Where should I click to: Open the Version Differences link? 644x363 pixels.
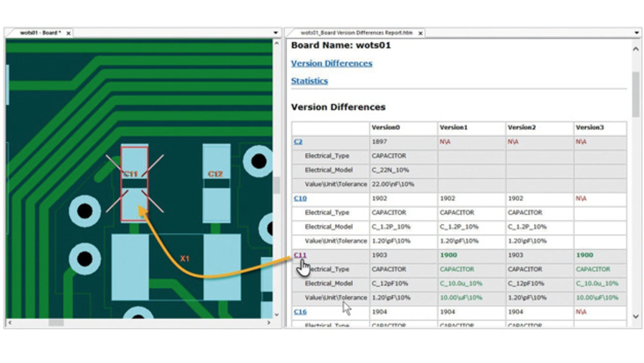click(332, 63)
